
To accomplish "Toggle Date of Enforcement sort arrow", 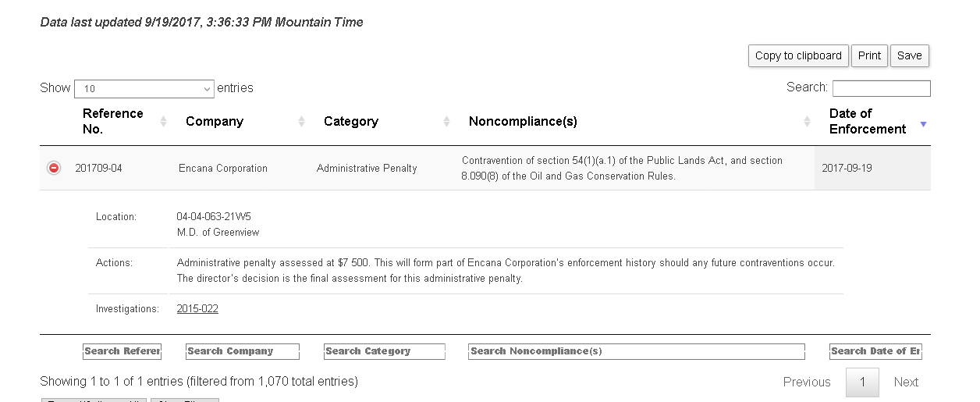I will click(923, 124).
